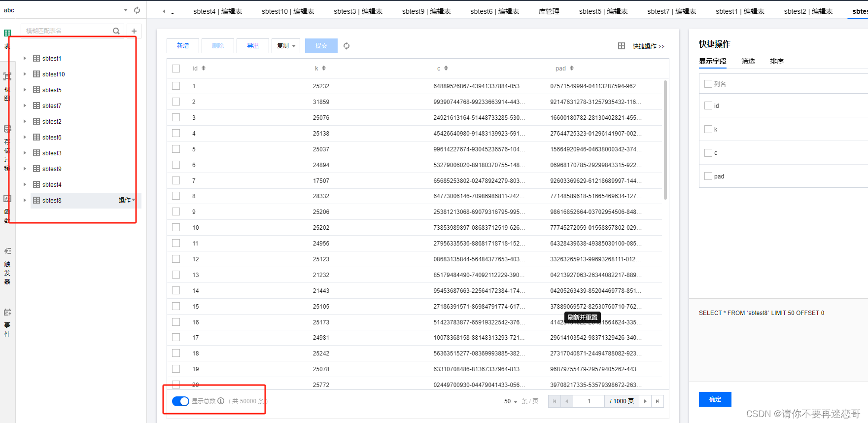Click the page number input box

589,401
